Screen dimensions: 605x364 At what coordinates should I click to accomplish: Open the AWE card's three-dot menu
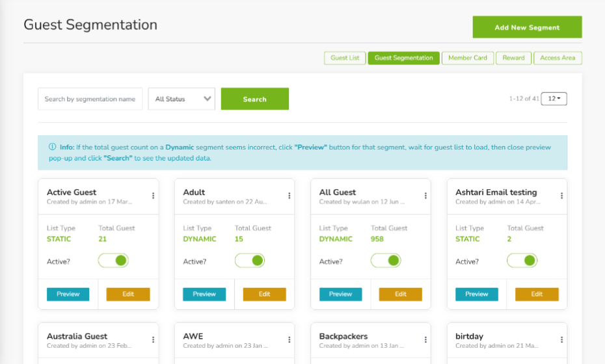[289, 340]
